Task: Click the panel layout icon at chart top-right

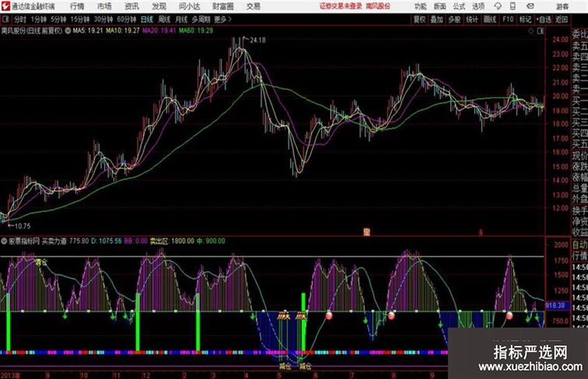Action: (x=540, y=31)
